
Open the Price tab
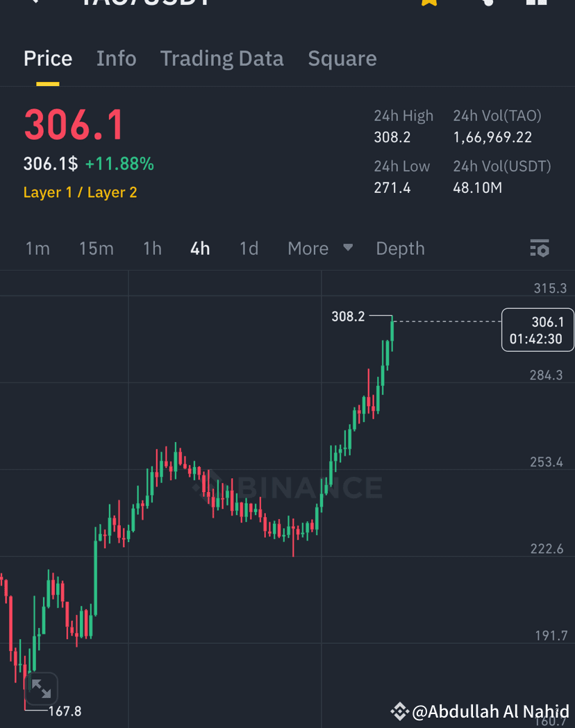[48, 58]
